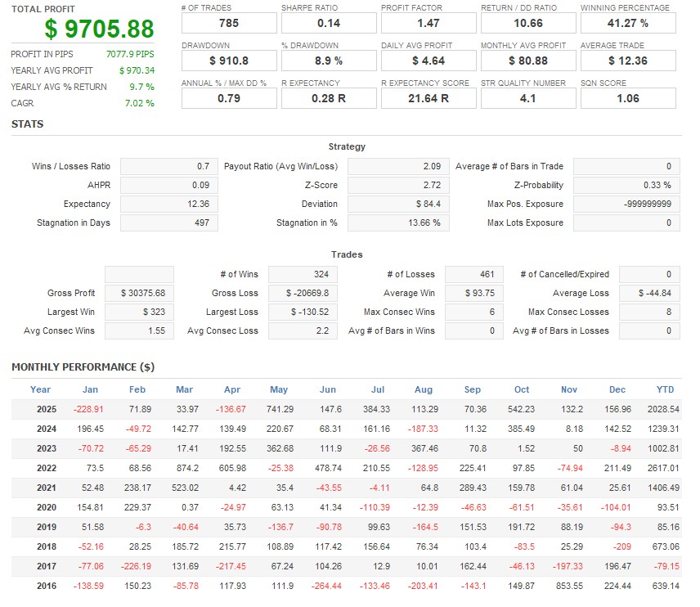Click the Total Profit value $9705.88
The width and height of the screenshot is (700, 607).
[99, 29]
